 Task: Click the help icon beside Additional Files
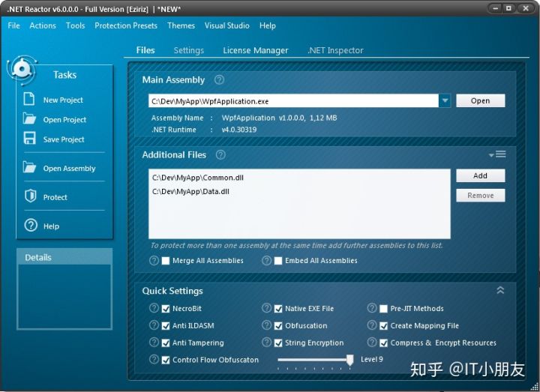click(220, 155)
